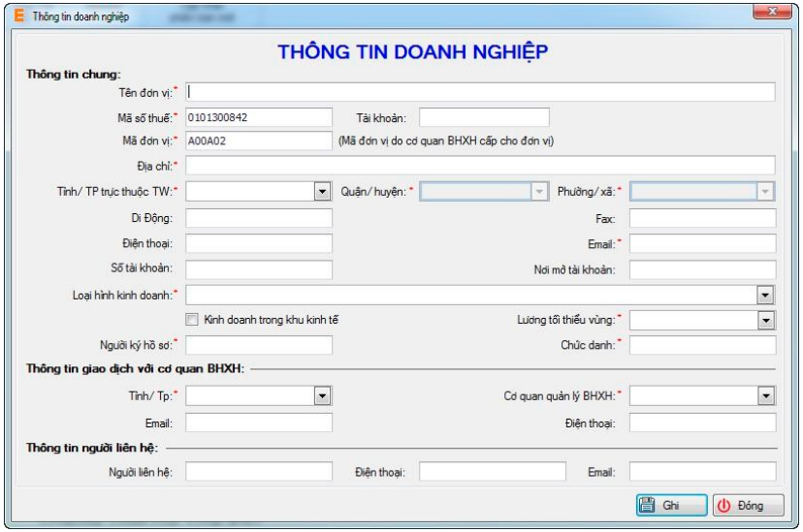Viewport: 803px width, 532px height.
Task: Expand the Tỉnh/TP trực thuộc TW dropdown
Action: coord(323,191)
